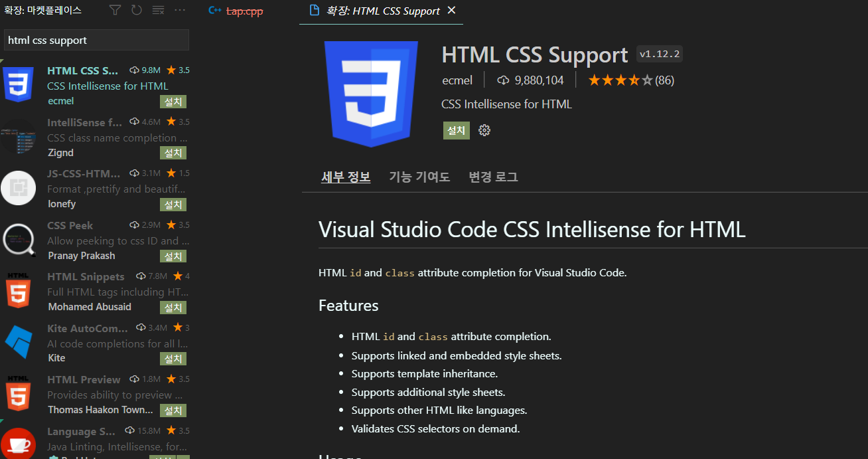This screenshot has height=459, width=868.
Task: Click the 9,880,104 install count
Action: pyautogui.click(x=531, y=80)
